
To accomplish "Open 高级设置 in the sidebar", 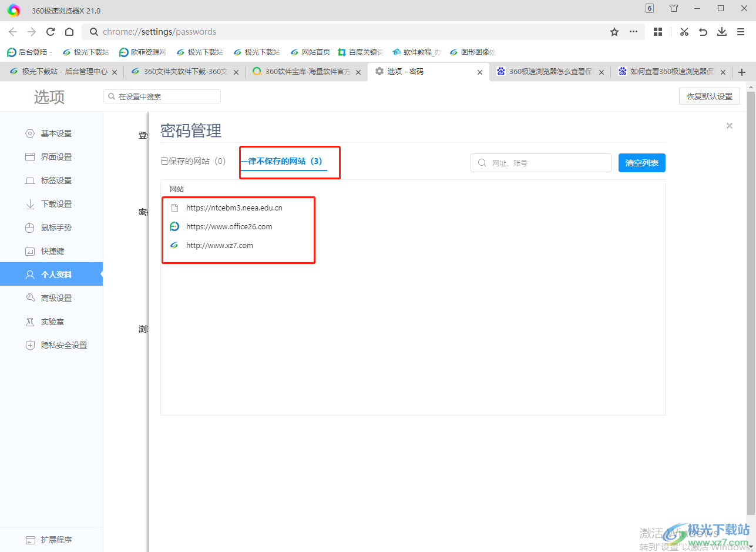I will [x=51, y=298].
